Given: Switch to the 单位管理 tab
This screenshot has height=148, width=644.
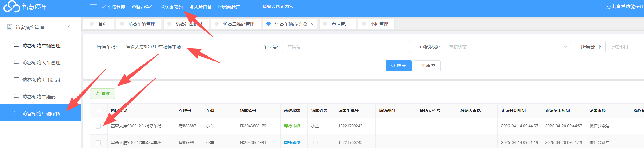Looking at the screenshot, I should (x=337, y=24).
